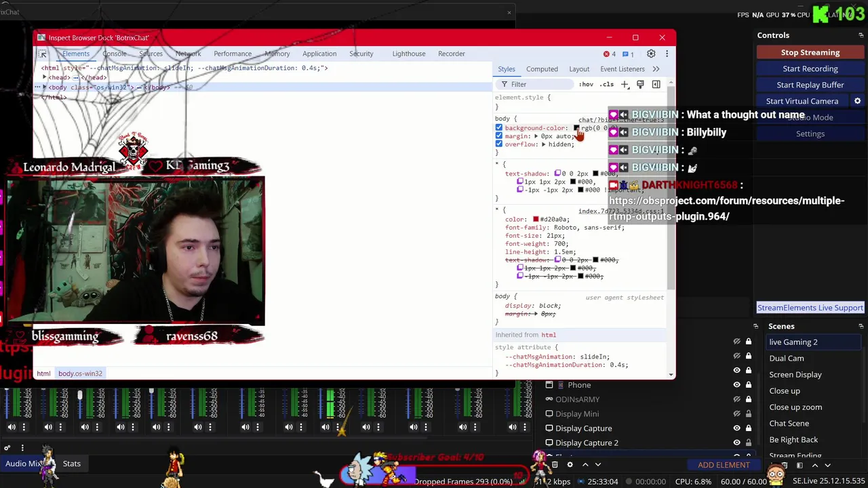Toggle rendering emulations paintbrush icon

tap(640, 85)
